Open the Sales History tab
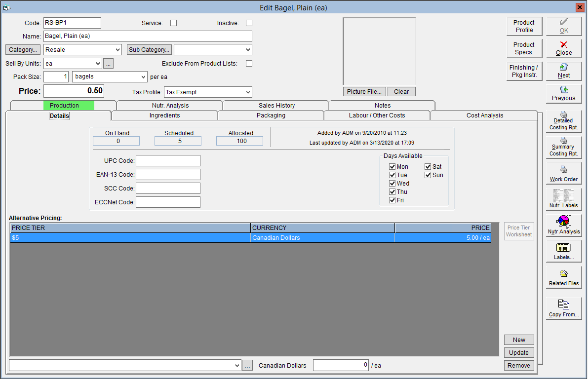Viewport: 588px width, 379px height. coord(276,105)
